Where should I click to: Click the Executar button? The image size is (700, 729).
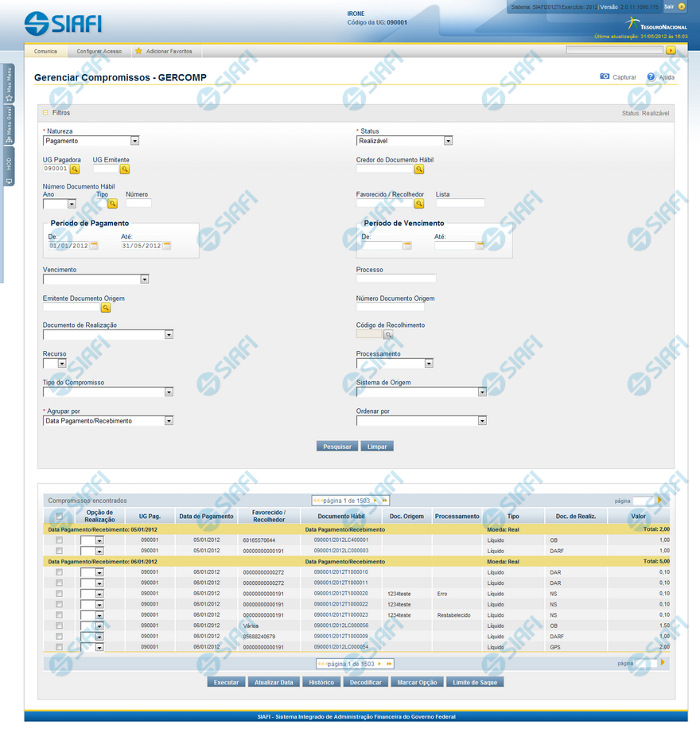pyautogui.click(x=226, y=682)
